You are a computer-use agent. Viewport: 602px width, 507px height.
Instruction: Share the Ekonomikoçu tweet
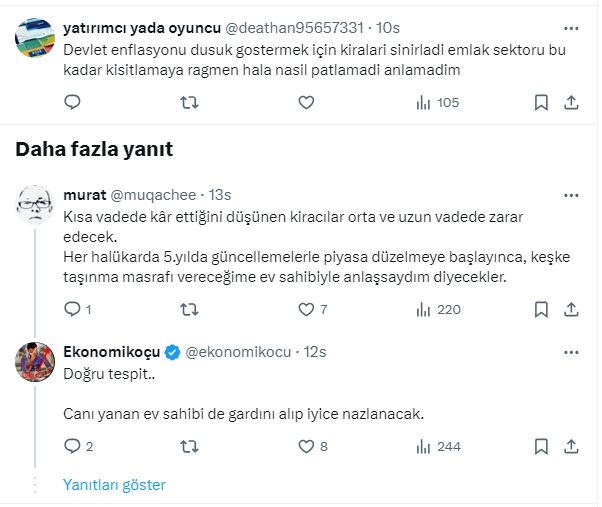pos(571,447)
